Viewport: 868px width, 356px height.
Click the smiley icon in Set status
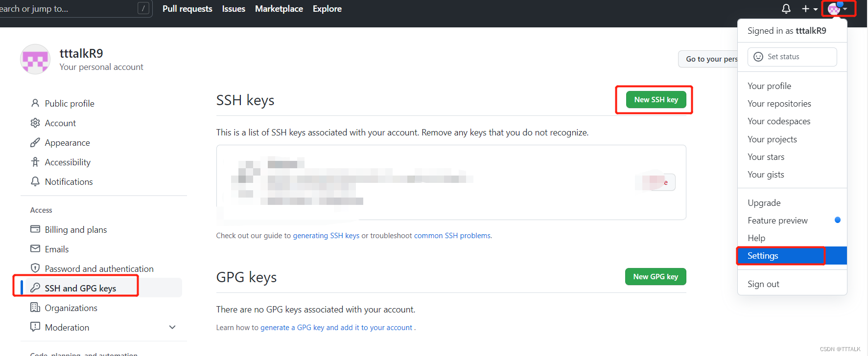coord(758,57)
